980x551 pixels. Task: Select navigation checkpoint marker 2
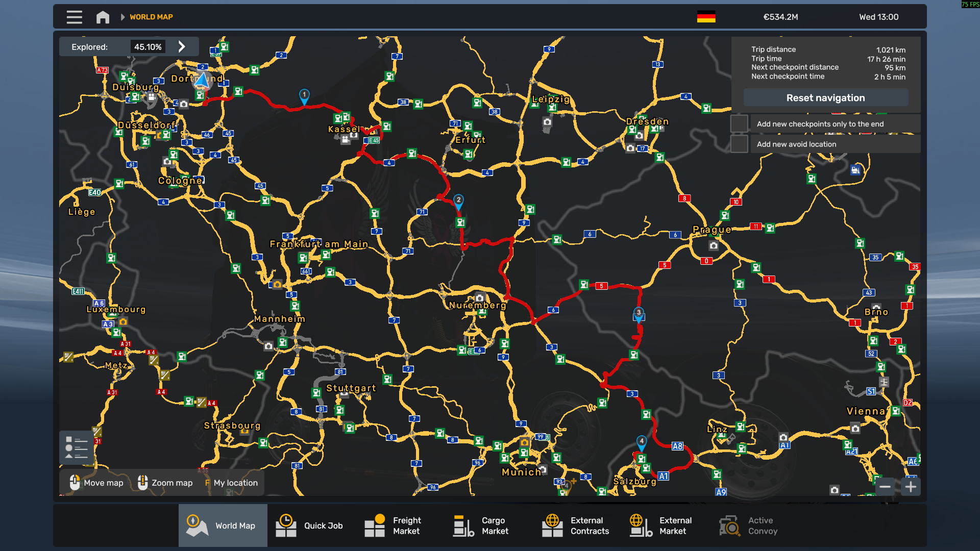tap(458, 201)
